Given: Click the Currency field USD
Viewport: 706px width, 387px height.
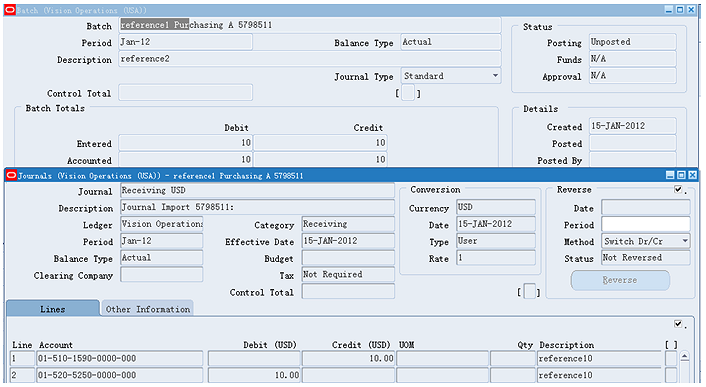Looking at the screenshot, I should [x=496, y=207].
